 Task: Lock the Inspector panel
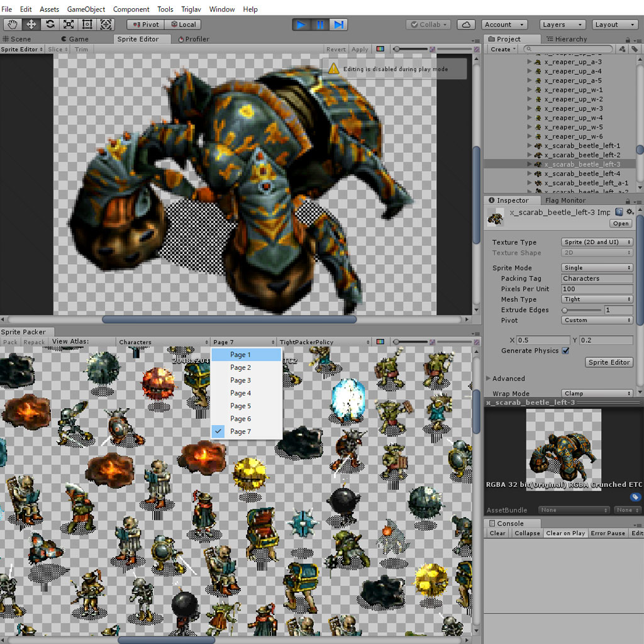coord(628,201)
